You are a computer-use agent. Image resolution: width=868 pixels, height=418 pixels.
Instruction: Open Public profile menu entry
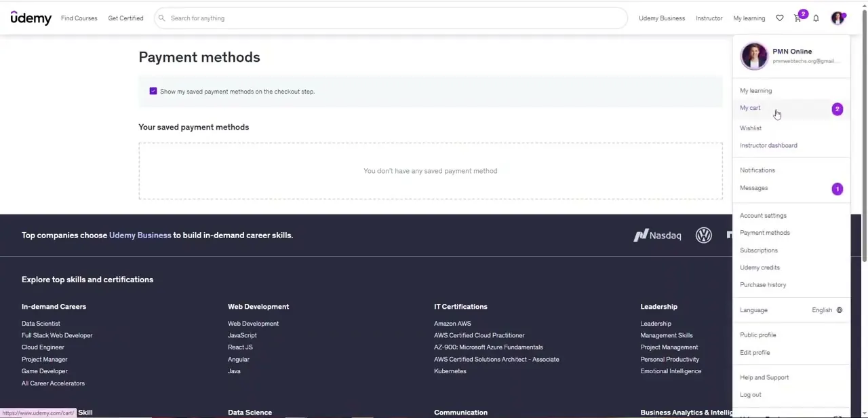coord(758,335)
